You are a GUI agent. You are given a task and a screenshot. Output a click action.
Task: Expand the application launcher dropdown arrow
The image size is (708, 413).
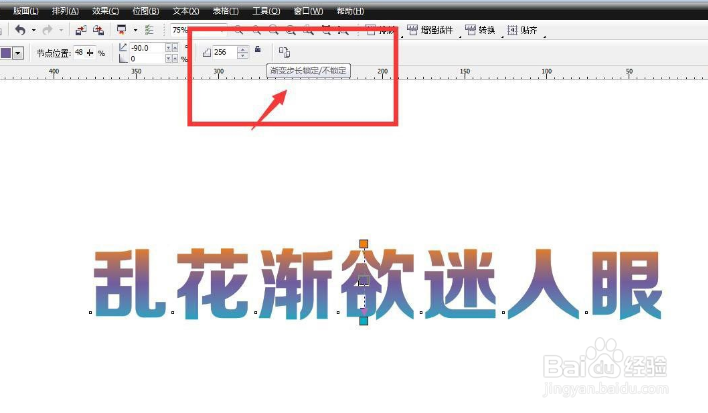(135, 30)
